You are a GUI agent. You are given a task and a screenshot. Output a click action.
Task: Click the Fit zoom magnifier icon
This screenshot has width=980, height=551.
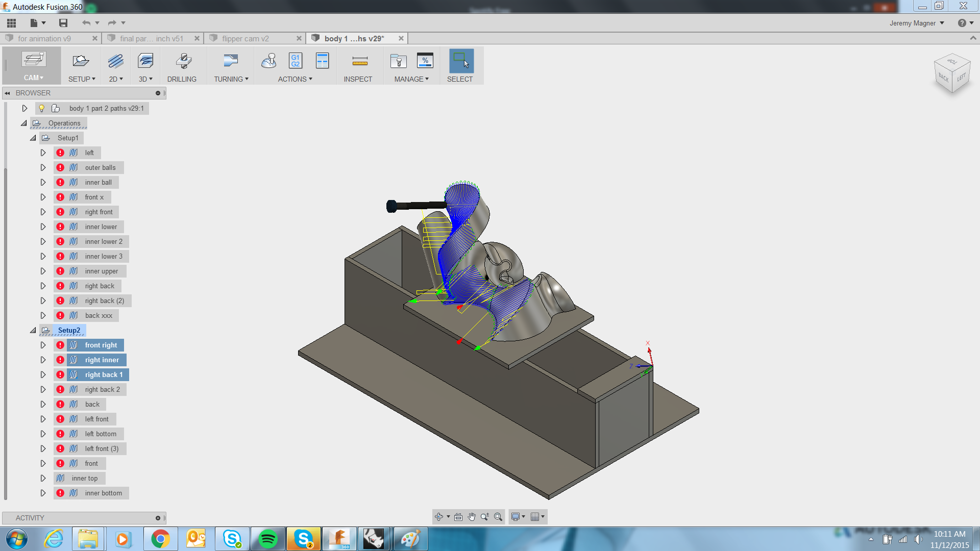click(498, 517)
